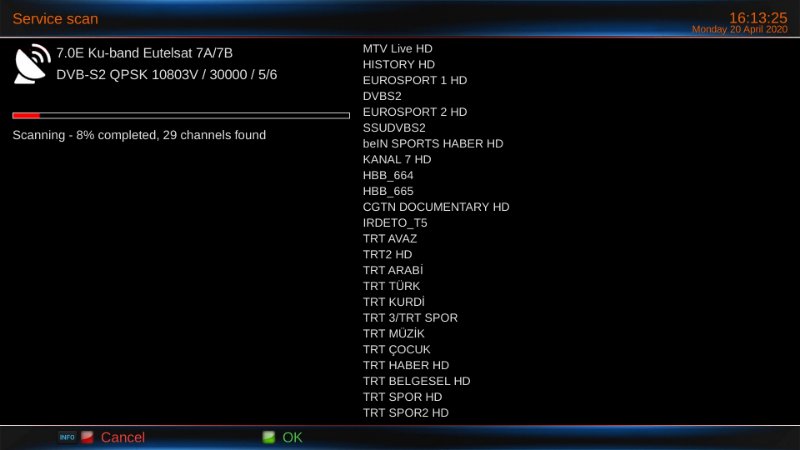The height and width of the screenshot is (450, 800).
Task: Select MTV Live HD channel
Action: 397,48
